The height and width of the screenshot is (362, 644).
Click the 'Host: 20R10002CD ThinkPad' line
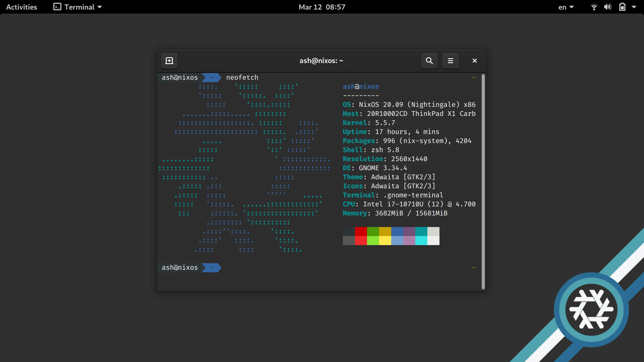coord(409,114)
